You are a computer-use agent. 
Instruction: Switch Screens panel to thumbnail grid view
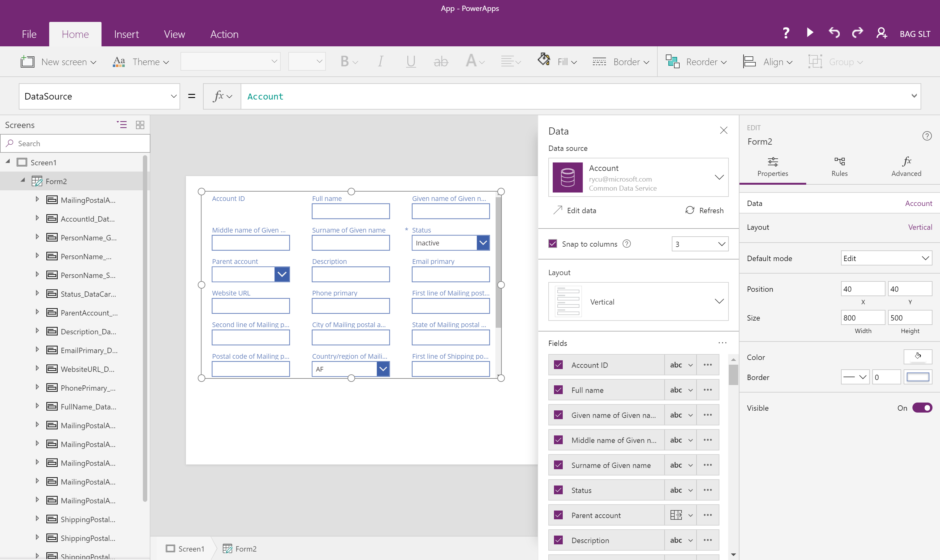[140, 125]
